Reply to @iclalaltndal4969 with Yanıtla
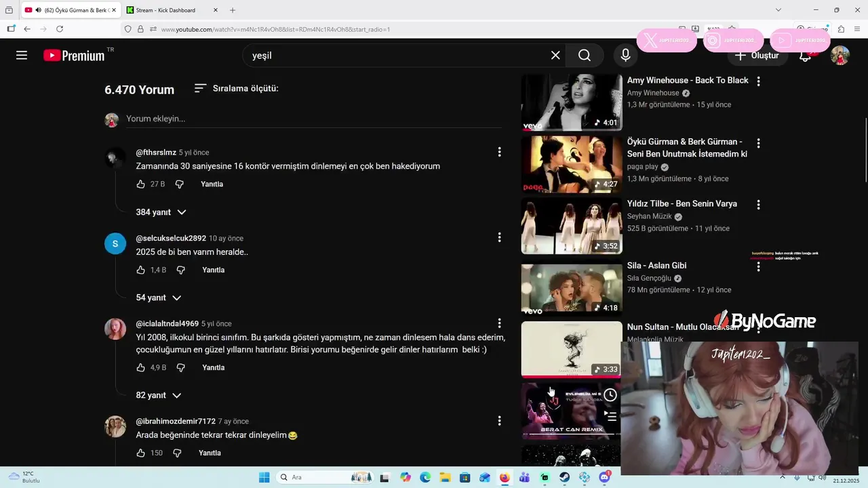This screenshot has width=868, height=488. [x=213, y=367]
